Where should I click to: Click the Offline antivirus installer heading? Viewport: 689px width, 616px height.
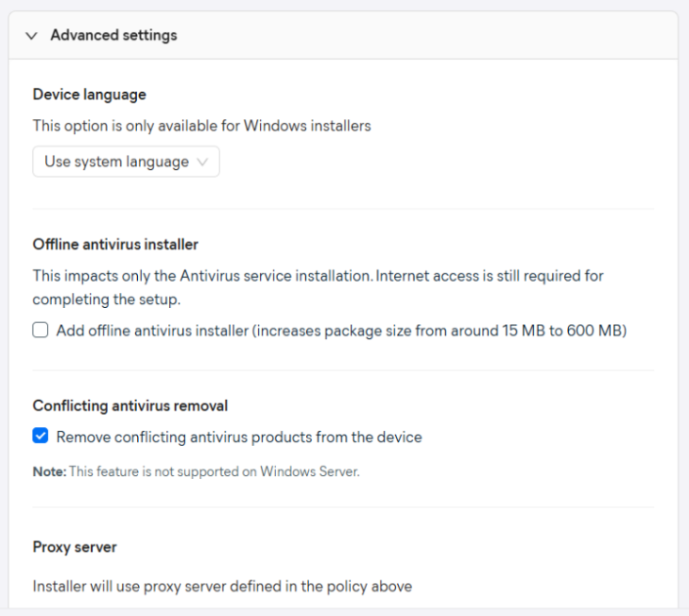[115, 244]
